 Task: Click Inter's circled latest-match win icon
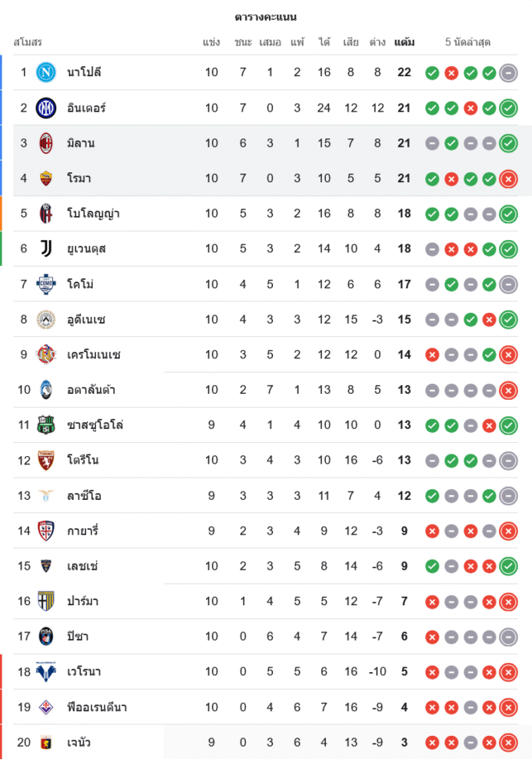508,108
